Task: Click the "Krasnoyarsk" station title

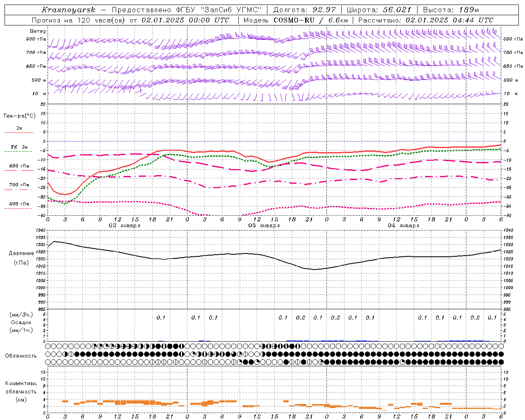Action: (x=68, y=10)
